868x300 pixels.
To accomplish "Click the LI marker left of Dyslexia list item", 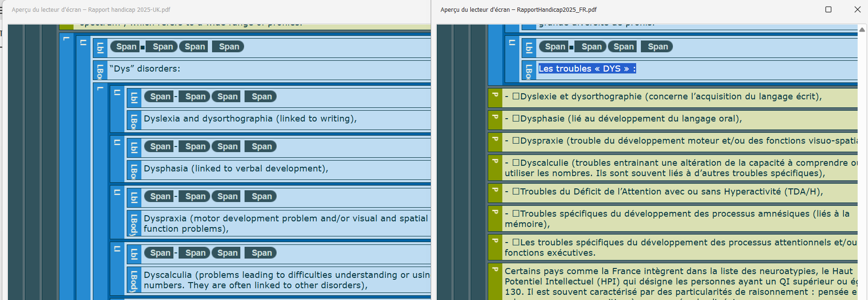I will [117, 93].
